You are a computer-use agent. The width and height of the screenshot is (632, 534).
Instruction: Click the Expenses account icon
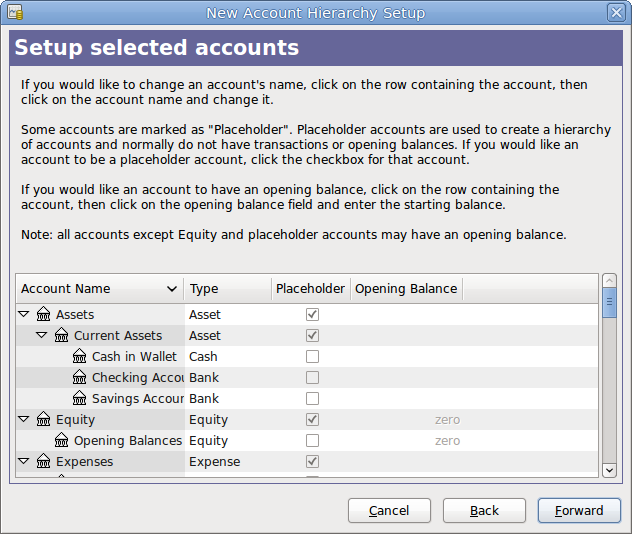point(43,462)
